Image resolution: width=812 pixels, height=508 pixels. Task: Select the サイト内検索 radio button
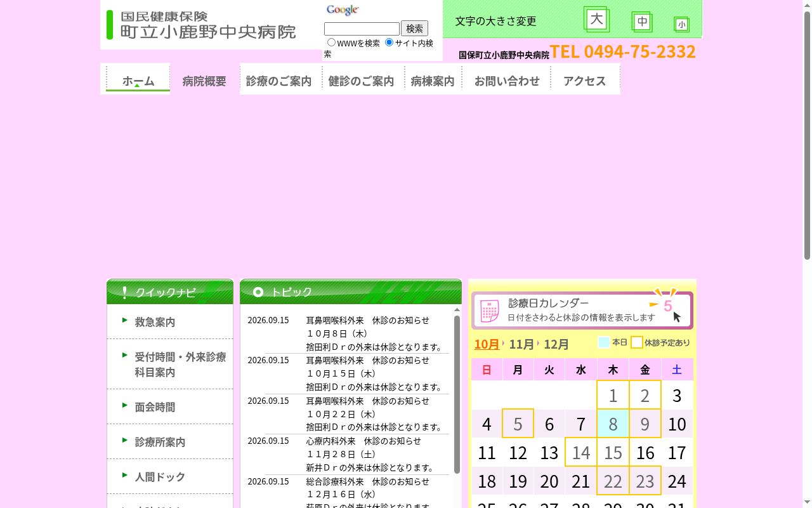click(390, 43)
